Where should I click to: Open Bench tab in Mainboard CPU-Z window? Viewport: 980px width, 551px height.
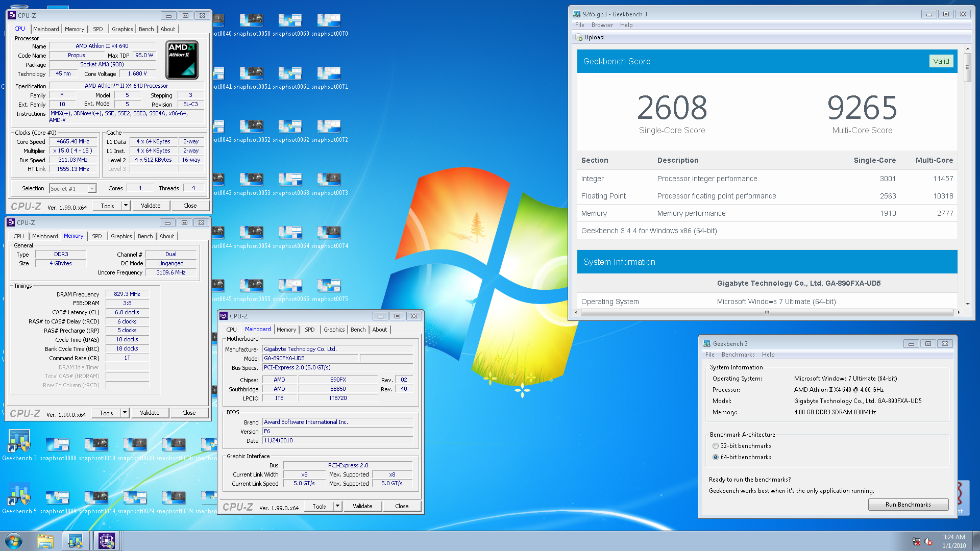358,330
